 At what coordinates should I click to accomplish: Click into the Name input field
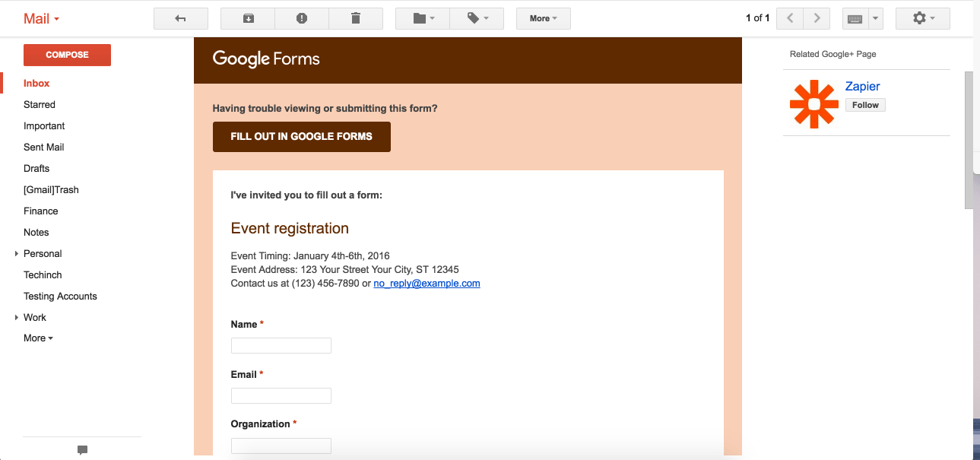pyautogui.click(x=281, y=346)
